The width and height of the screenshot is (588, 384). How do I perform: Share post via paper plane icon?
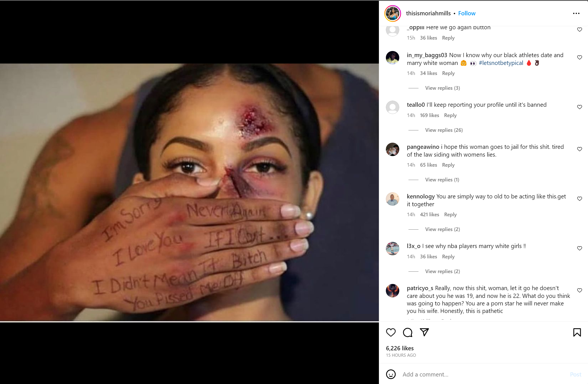tap(424, 332)
